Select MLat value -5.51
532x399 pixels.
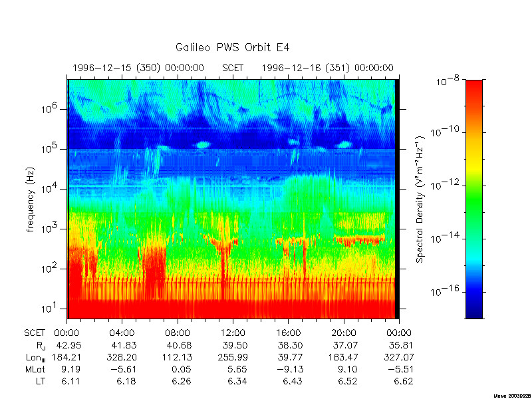(x=399, y=369)
